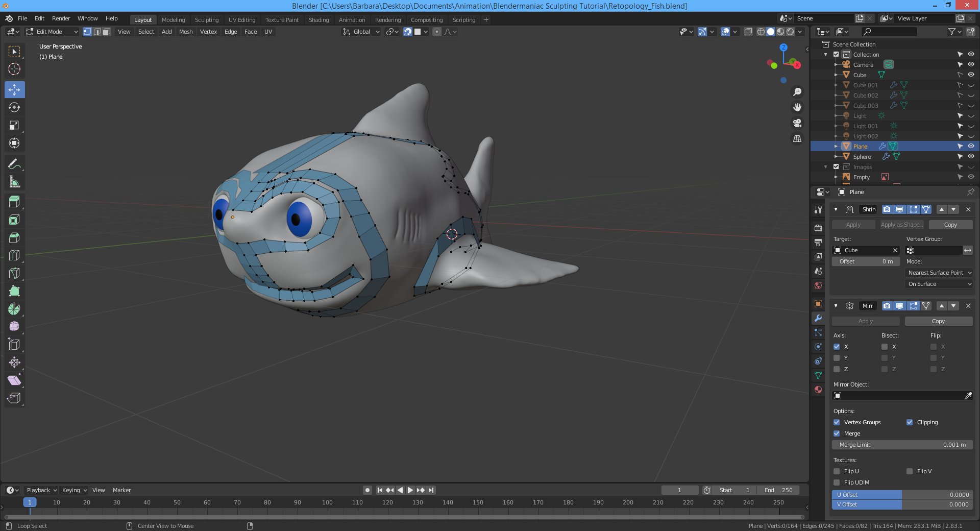Click the Knife tool icon
The height and width of the screenshot is (531, 980).
(x=14, y=273)
